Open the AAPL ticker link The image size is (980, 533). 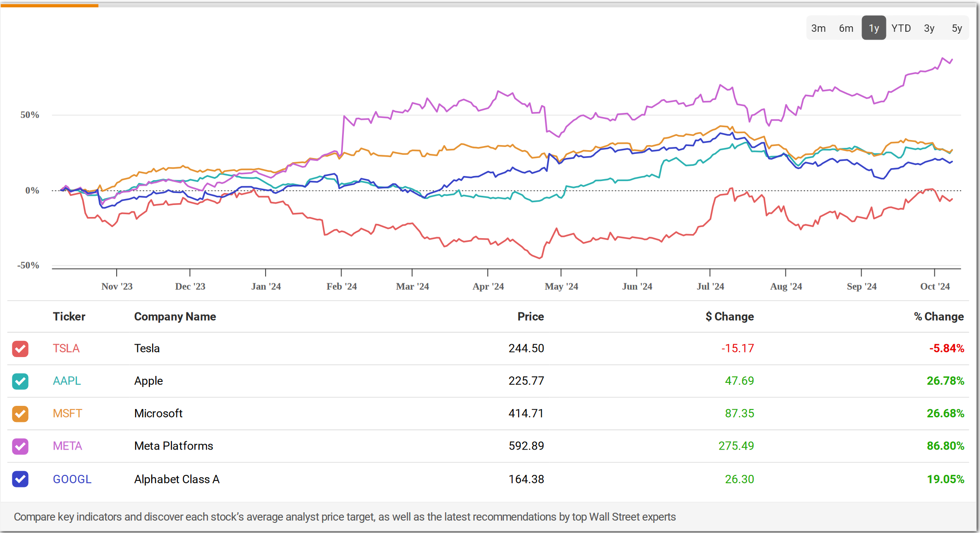pyautogui.click(x=67, y=381)
